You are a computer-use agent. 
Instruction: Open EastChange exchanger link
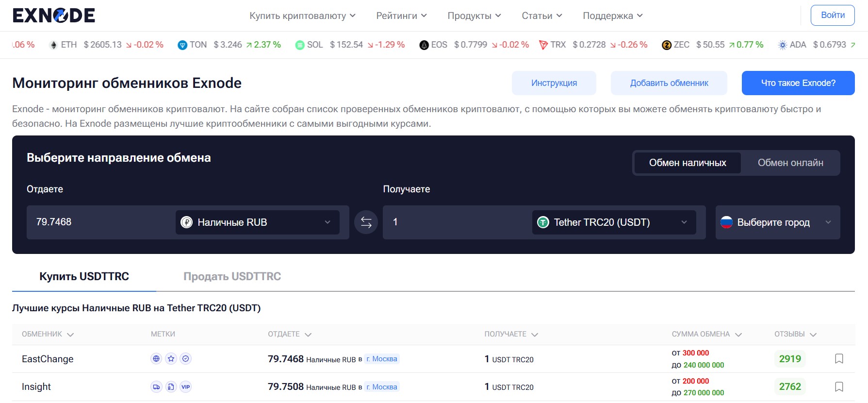click(x=48, y=359)
